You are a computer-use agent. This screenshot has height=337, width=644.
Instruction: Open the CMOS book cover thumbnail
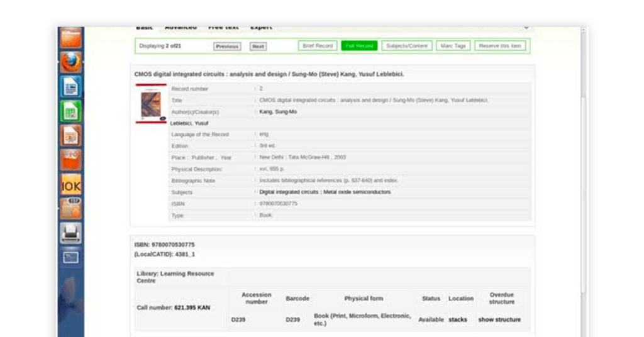(151, 104)
